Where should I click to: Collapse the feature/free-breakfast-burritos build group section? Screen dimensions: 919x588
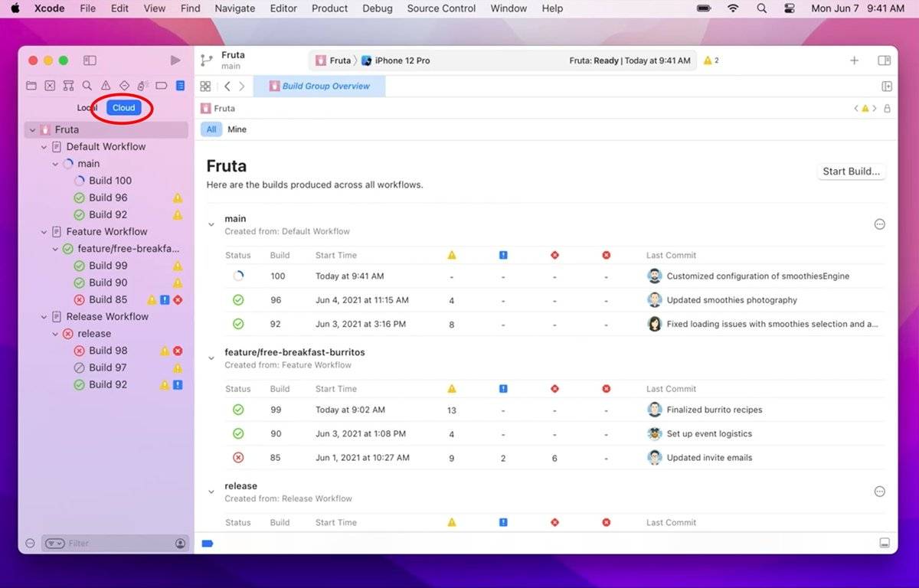coord(211,358)
